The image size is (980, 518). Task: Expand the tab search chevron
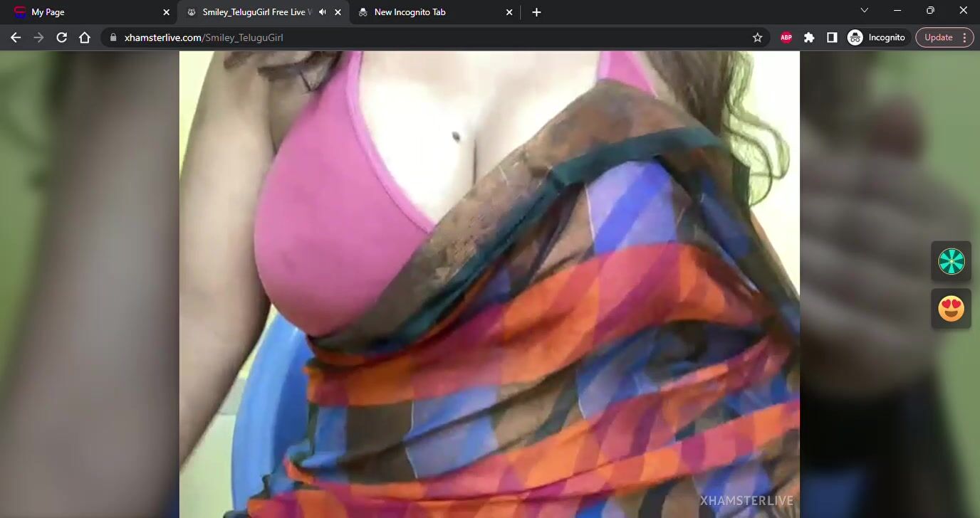point(864,11)
